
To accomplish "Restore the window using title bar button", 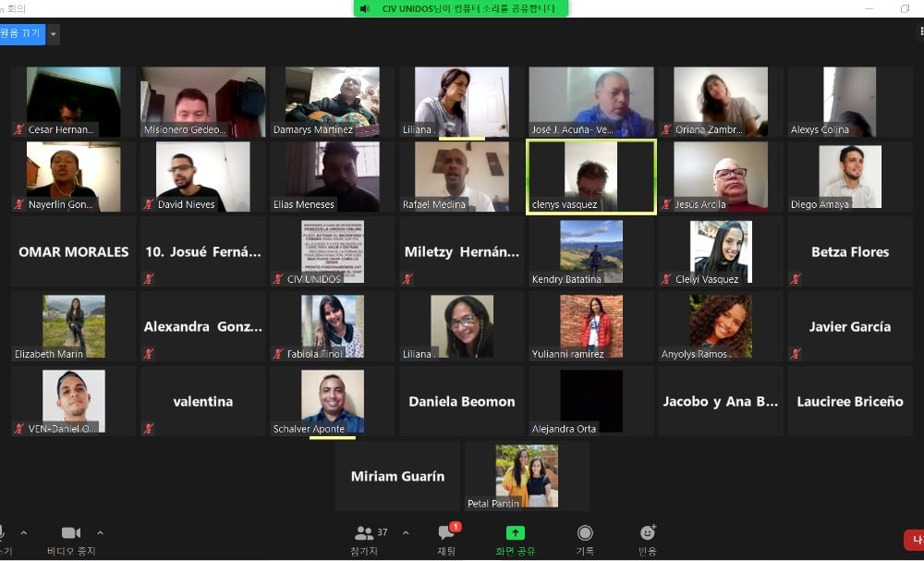I will click(905, 8).
